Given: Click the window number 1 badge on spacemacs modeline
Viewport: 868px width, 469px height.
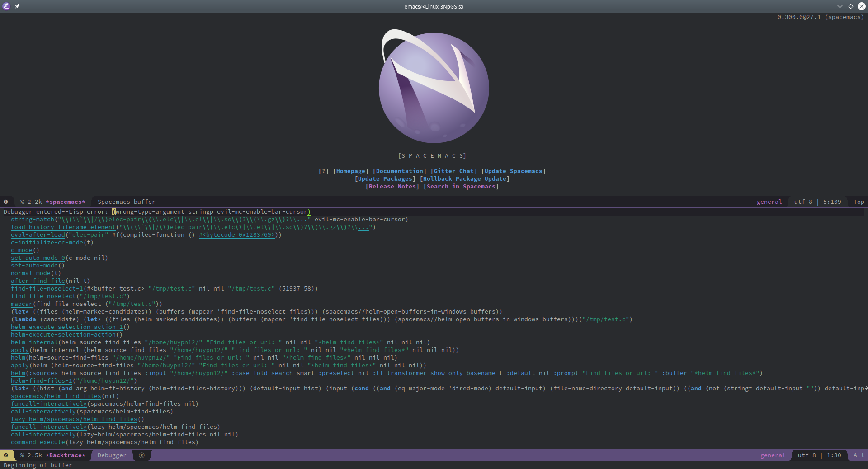Looking at the screenshot, I should (6, 202).
